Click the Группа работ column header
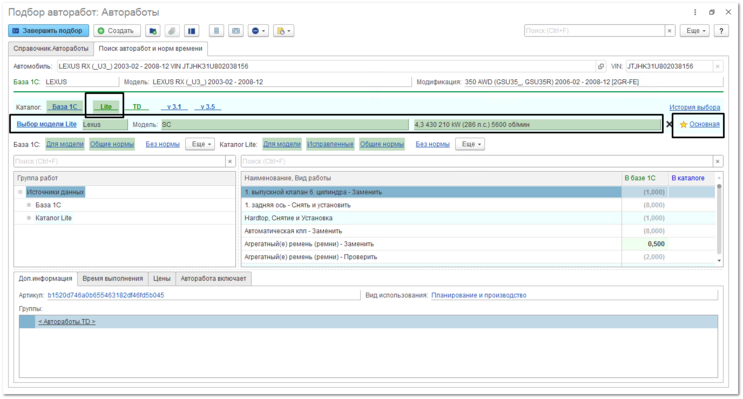Image resolution: width=743 pixels, height=399 pixels. pos(124,178)
